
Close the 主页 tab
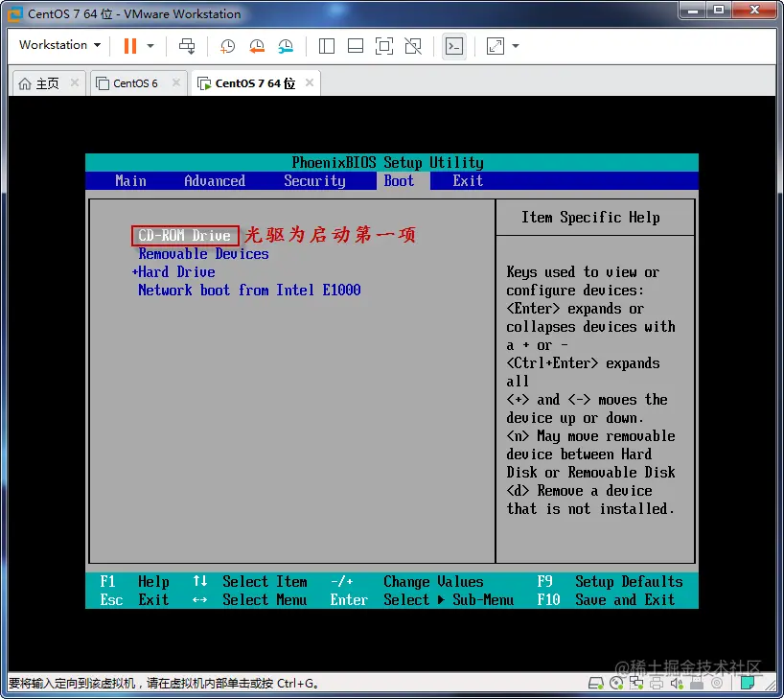[75, 82]
